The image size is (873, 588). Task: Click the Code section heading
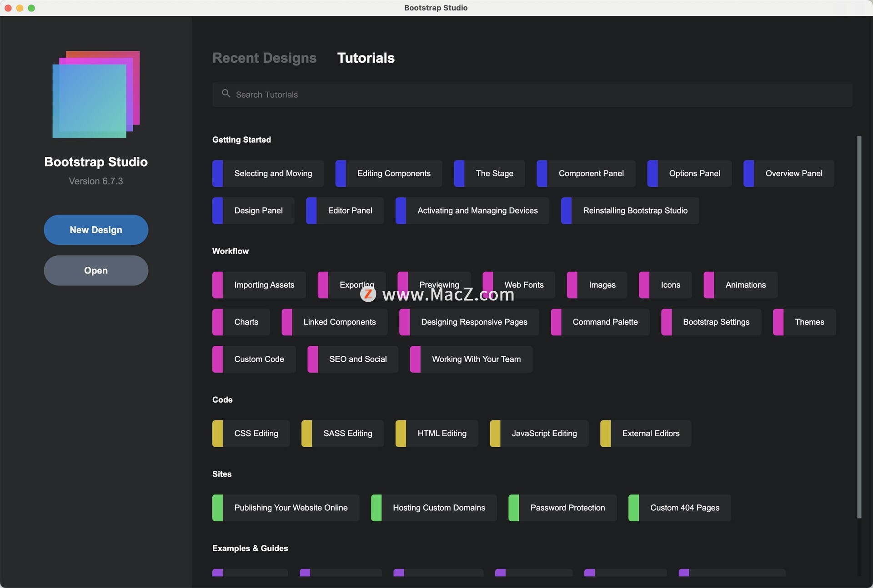222,400
